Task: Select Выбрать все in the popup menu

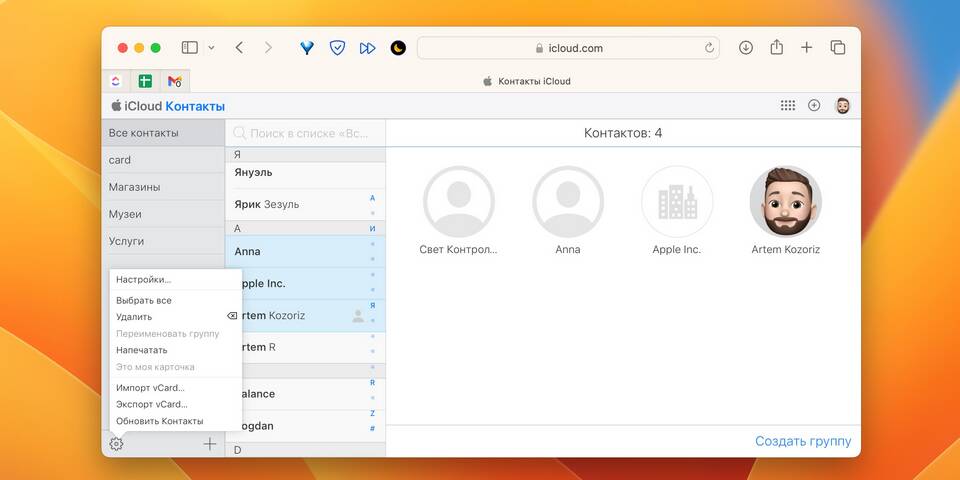Action: 144,300
